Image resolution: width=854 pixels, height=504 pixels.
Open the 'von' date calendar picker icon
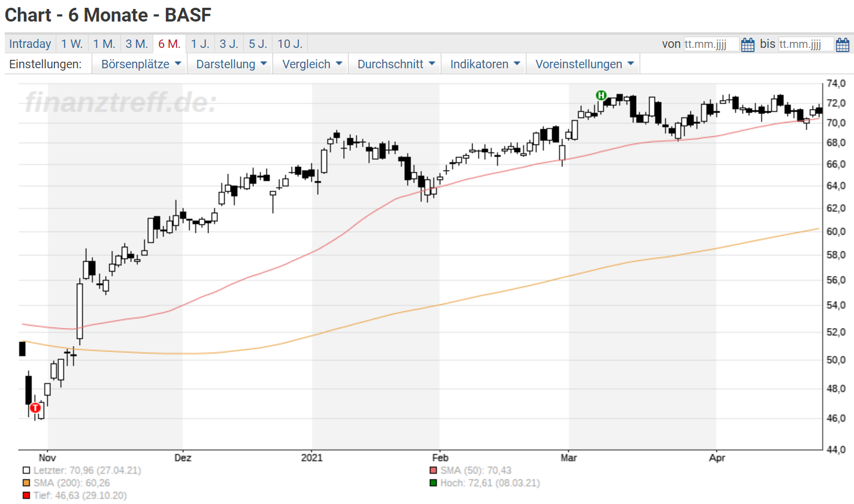click(747, 44)
